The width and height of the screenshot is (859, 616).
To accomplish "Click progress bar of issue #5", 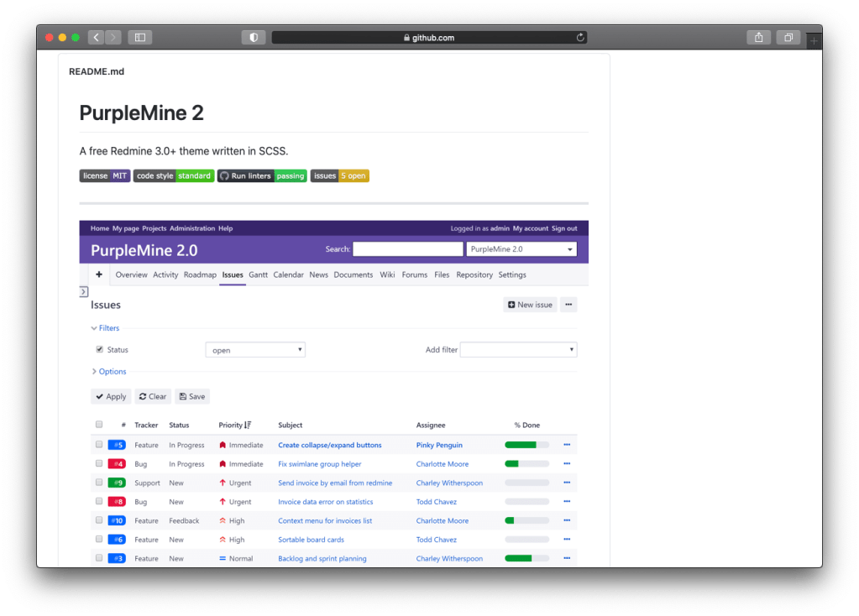I will [x=526, y=445].
